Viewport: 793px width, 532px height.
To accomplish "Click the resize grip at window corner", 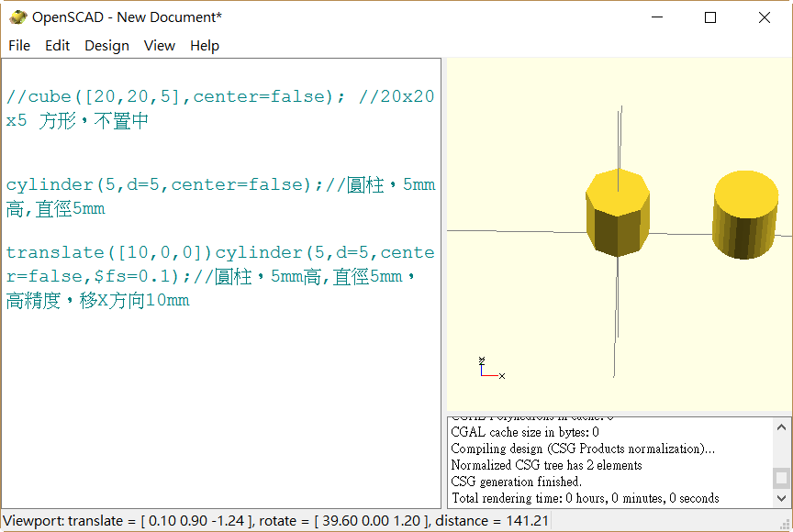I will click(x=786, y=525).
